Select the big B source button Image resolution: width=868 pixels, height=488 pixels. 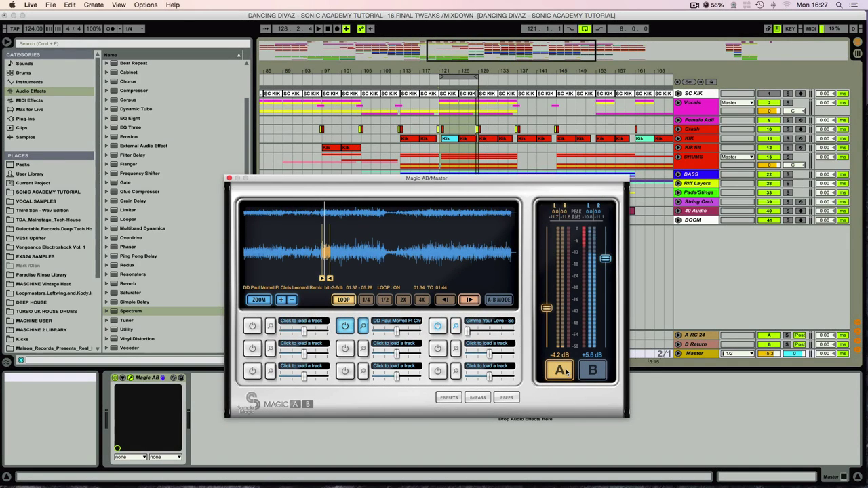click(593, 370)
